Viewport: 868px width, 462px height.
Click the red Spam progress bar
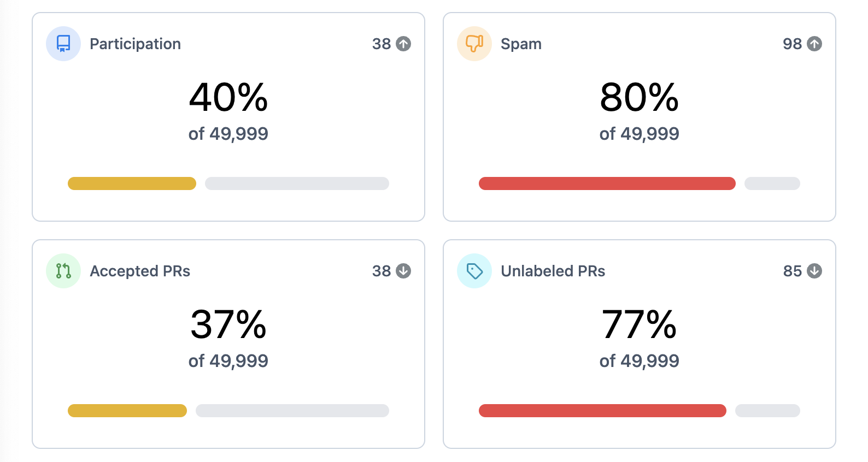[x=607, y=183]
